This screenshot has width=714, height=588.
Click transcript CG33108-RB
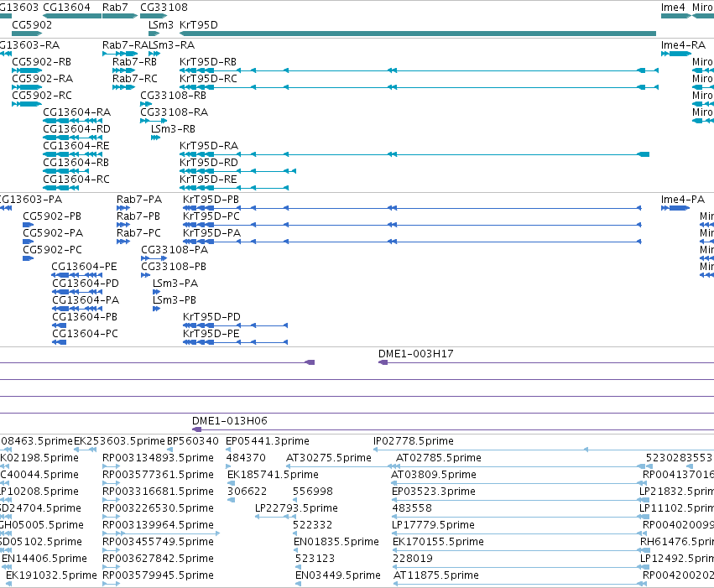click(x=173, y=96)
